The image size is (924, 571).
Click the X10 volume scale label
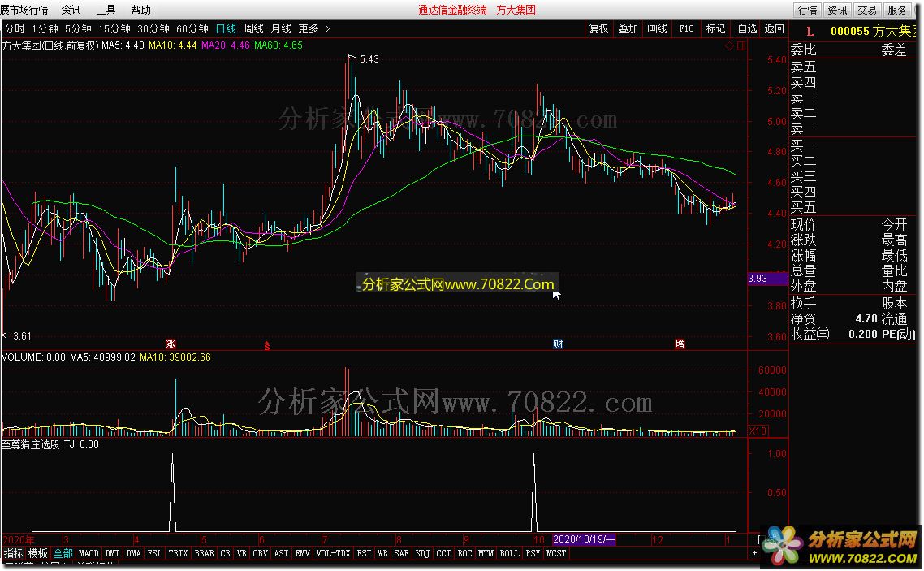[758, 430]
